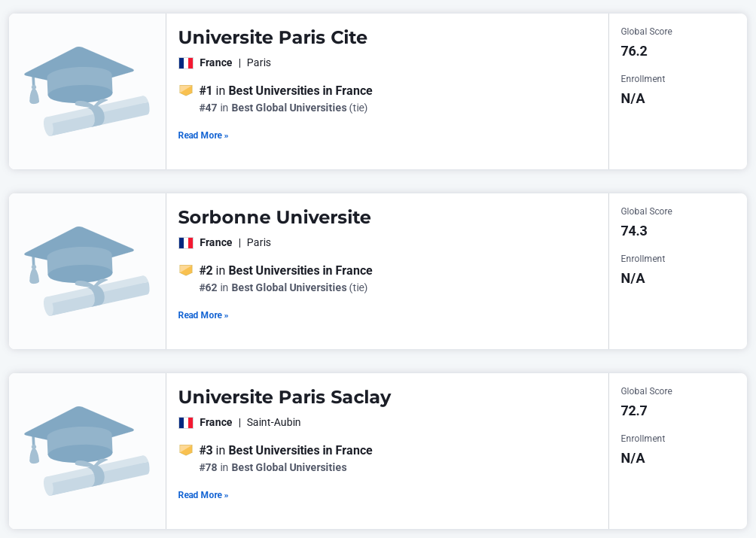Click Read More for Sorbonne Universite
Screen dimensions: 756x538
click(x=203, y=315)
